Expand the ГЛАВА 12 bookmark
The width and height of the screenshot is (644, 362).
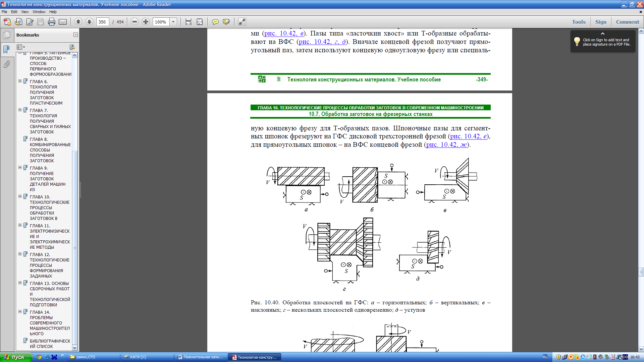[20, 254]
